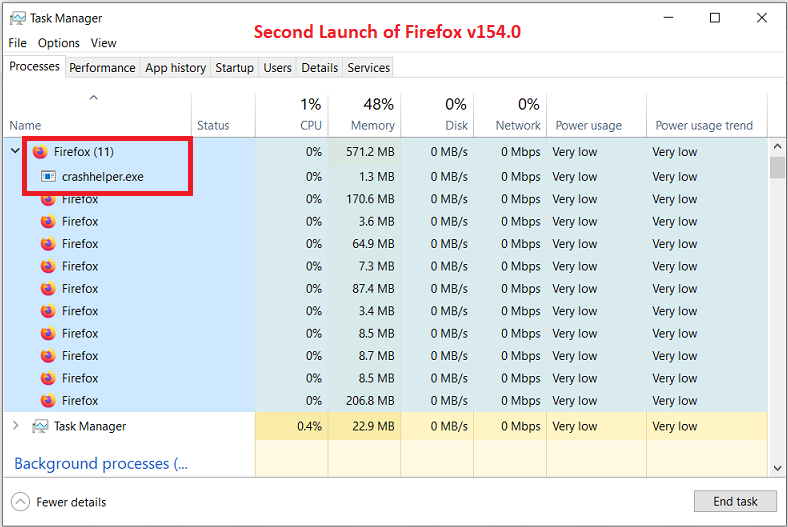The image size is (788, 527).
Task: Click Firefox icon in the 206.8 MB row
Action: pyautogui.click(x=48, y=400)
